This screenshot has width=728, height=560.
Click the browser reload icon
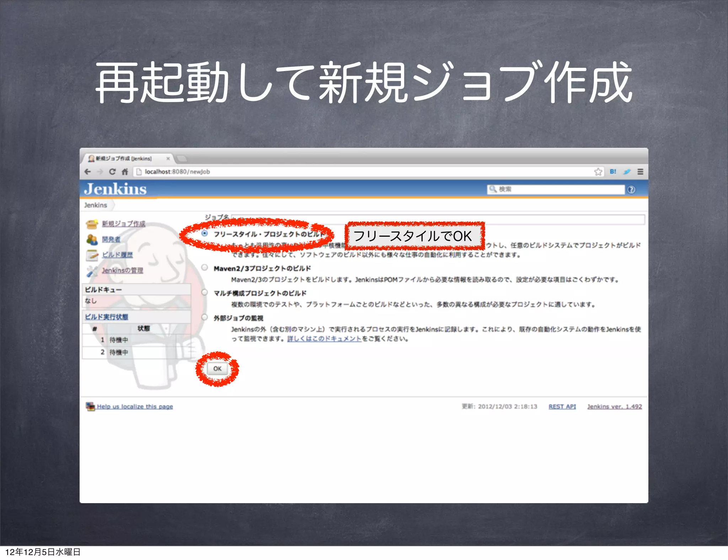pyautogui.click(x=112, y=172)
